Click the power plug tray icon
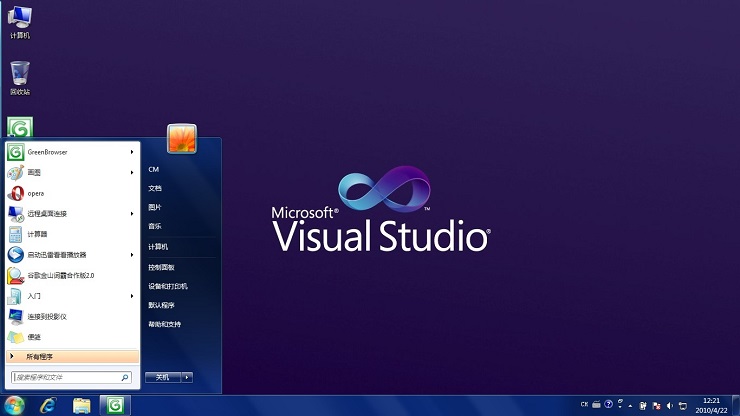The width and height of the screenshot is (740, 416). (x=643, y=406)
